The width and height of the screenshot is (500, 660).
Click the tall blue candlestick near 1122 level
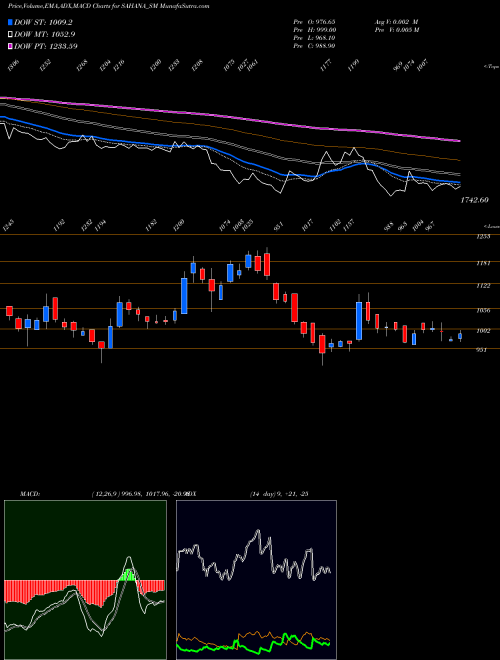click(x=184, y=296)
